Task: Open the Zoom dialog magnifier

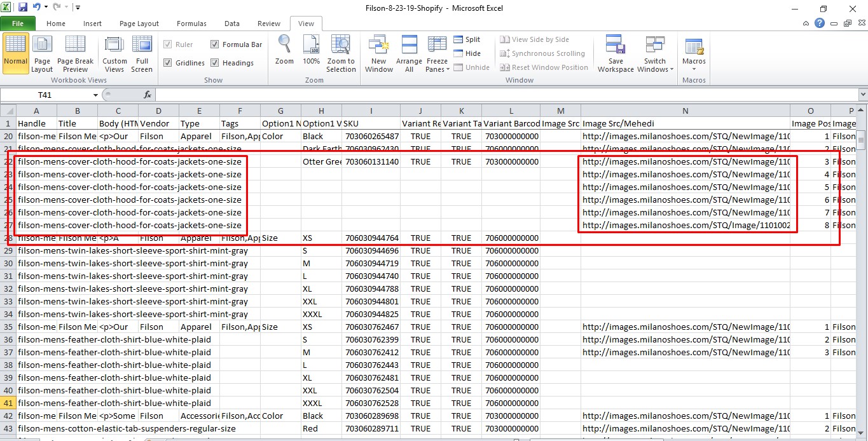Action: tap(284, 50)
